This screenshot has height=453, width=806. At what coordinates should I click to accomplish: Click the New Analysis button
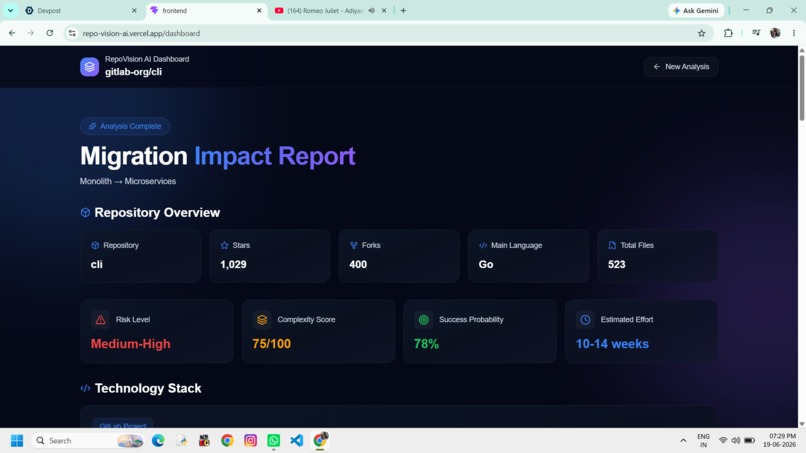coord(681,67)
